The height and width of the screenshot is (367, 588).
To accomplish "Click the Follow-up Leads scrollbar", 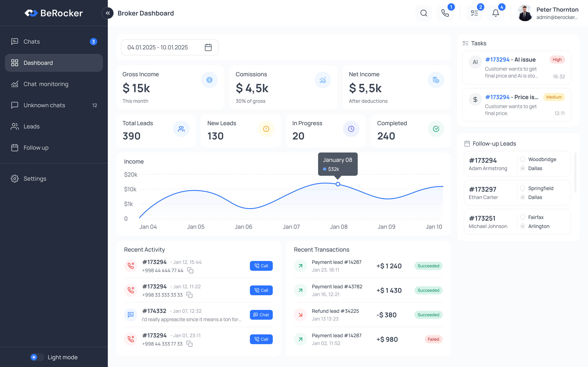I will click(575, 172).
